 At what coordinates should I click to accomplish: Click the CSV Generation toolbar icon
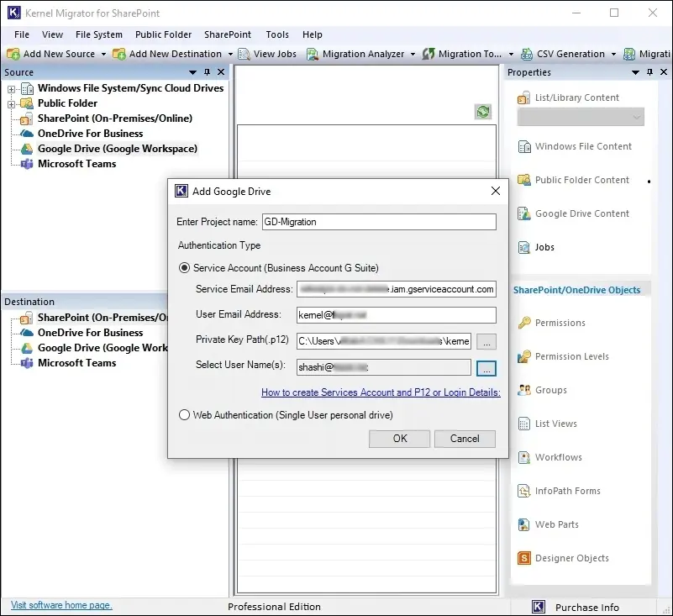[x=527, y=54]
